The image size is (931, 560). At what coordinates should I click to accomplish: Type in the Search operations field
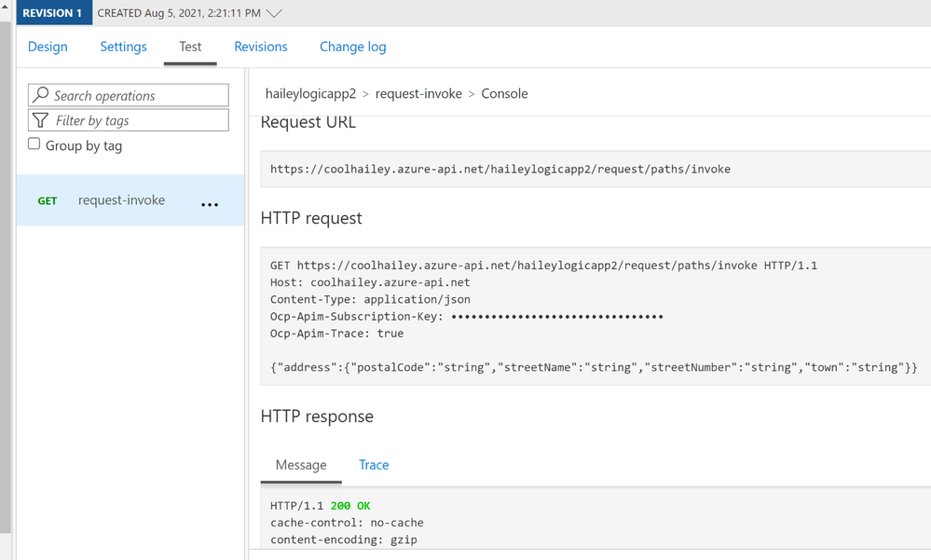click(138, 95)
